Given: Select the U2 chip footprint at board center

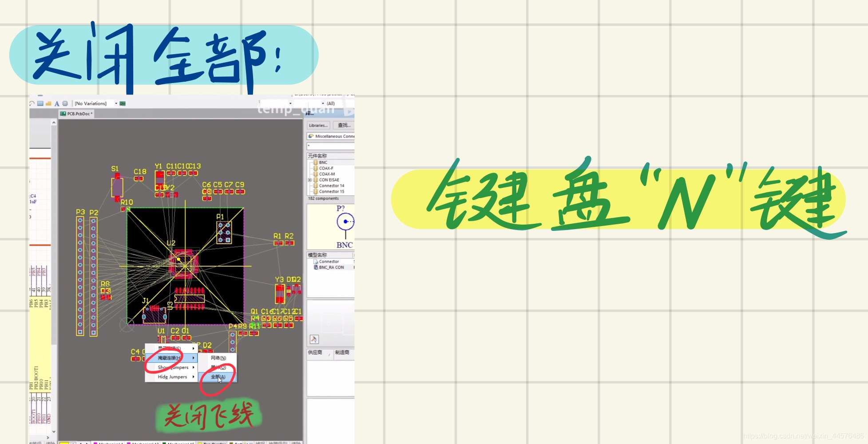Looking at the screenshot, I should pyautogui.click(x=183, y=264).
